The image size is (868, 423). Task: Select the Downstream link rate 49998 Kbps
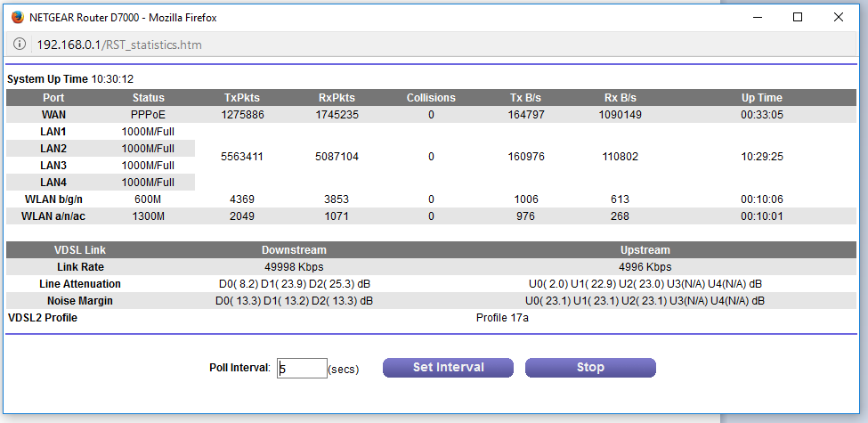click(294, 267)
